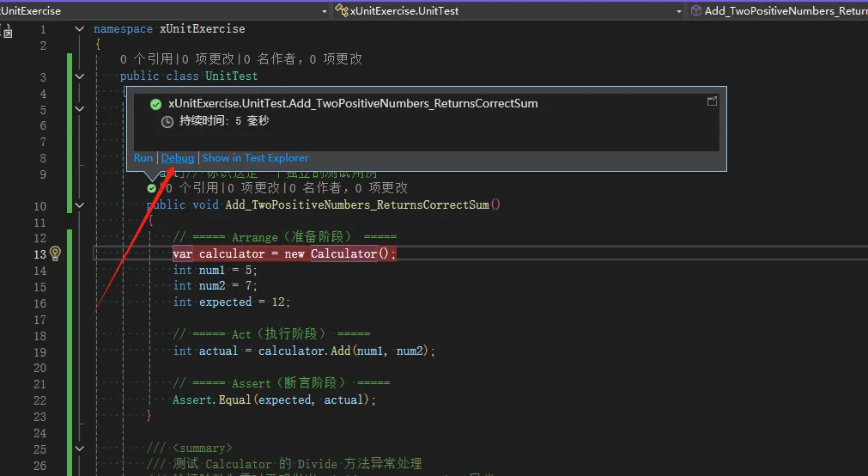Click 'public class UnitTest' declaration
The height and width of the screenshot is (476, 868).
189,76
